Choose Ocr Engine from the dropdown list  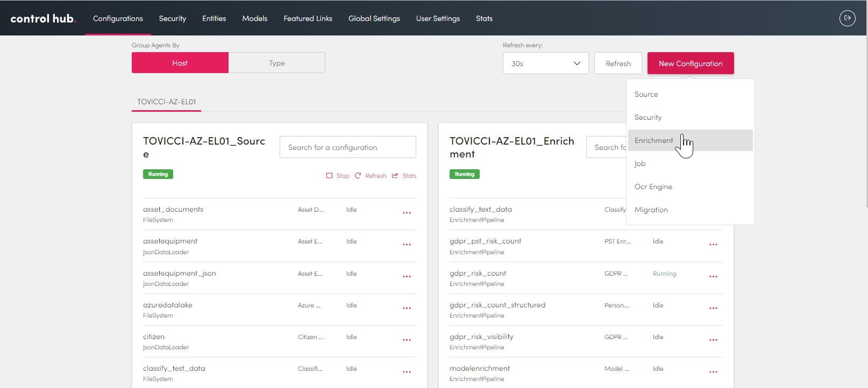point(653,186)
